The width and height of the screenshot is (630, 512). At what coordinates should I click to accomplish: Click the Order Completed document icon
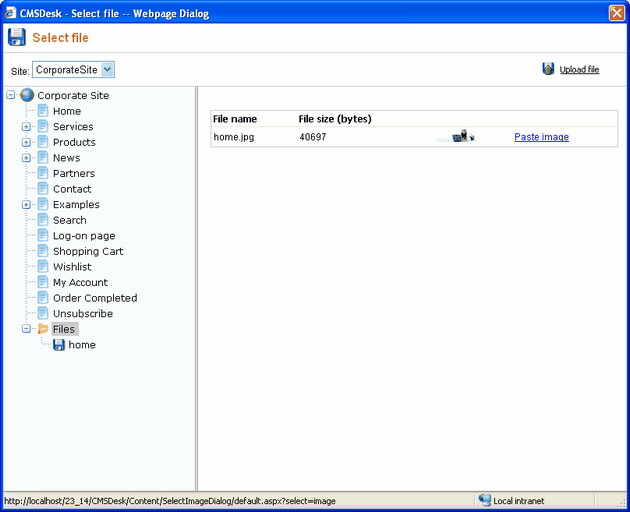(x=43, y=297)
